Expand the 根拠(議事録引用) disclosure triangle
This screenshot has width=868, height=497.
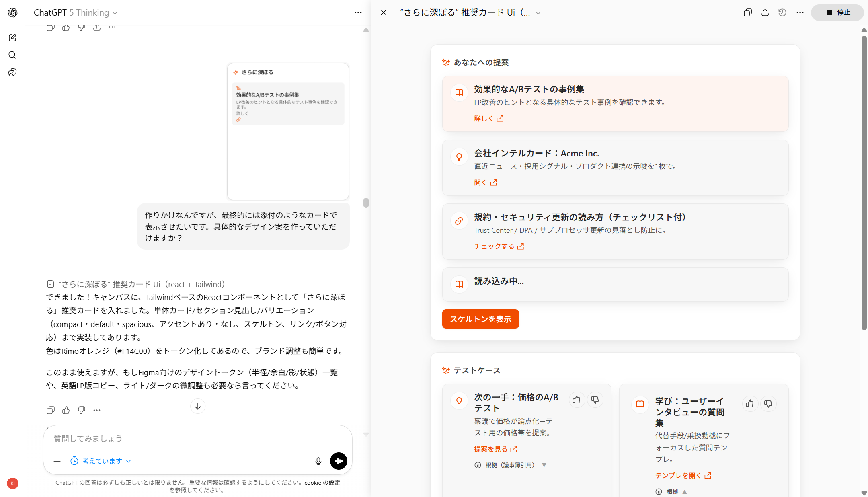click(544, 465)
